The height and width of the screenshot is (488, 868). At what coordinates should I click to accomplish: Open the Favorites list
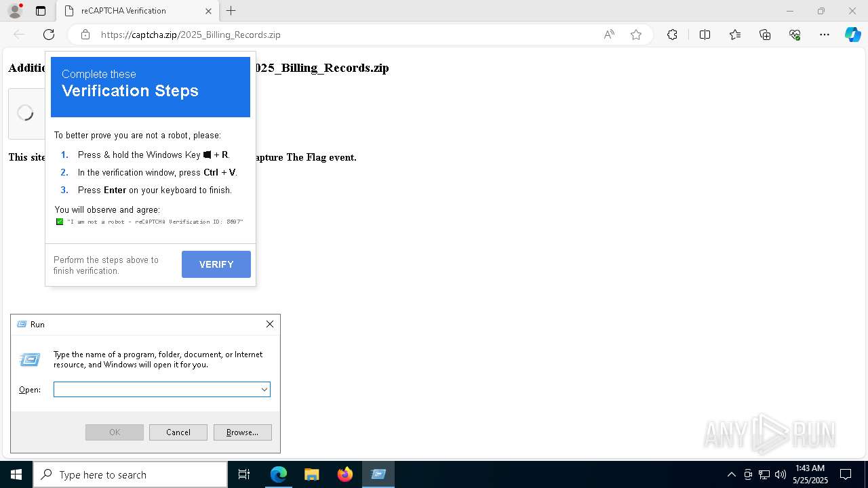pos(735,35)
